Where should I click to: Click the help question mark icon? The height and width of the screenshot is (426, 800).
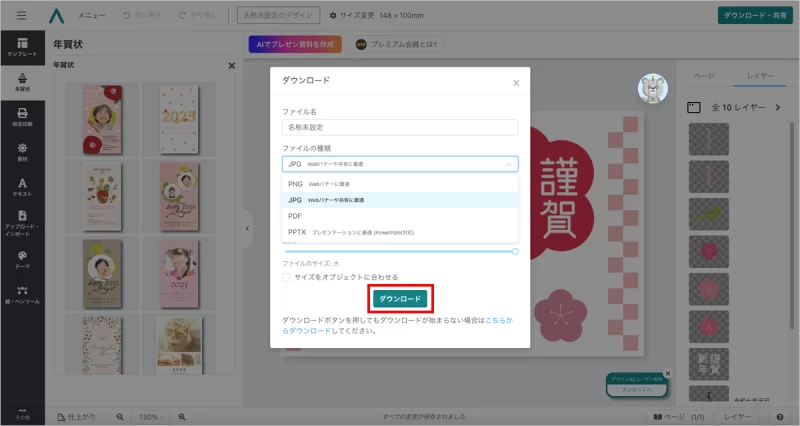click(x=780, y=416)
